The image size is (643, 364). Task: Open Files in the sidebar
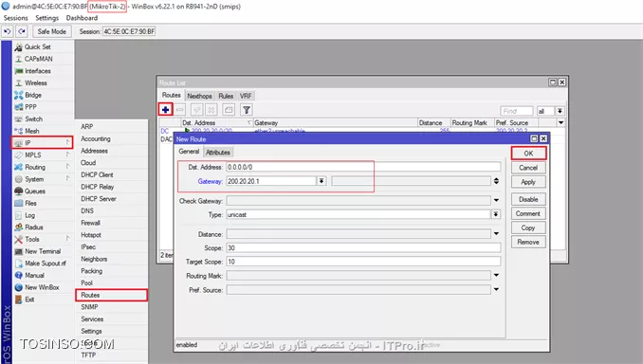coord(43,203)
